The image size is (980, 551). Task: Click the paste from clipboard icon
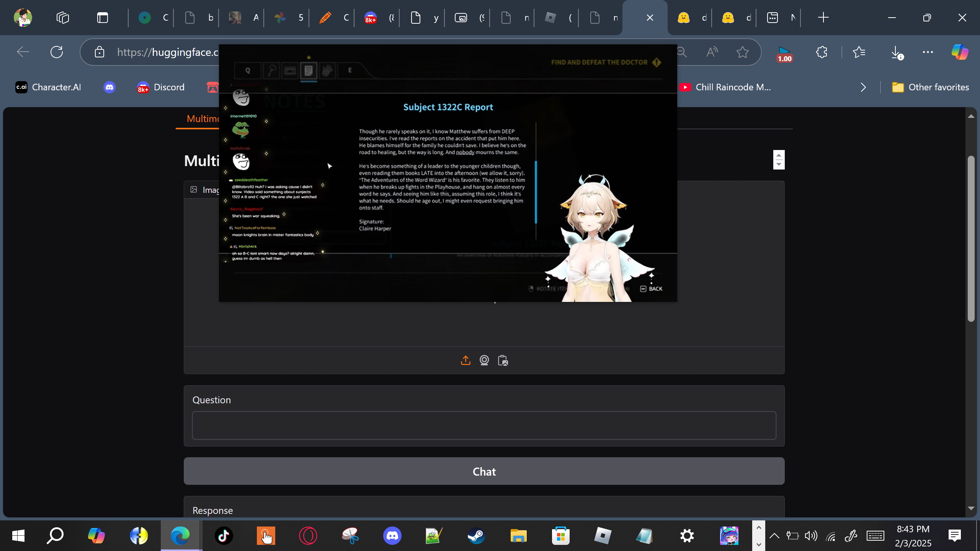503,360
